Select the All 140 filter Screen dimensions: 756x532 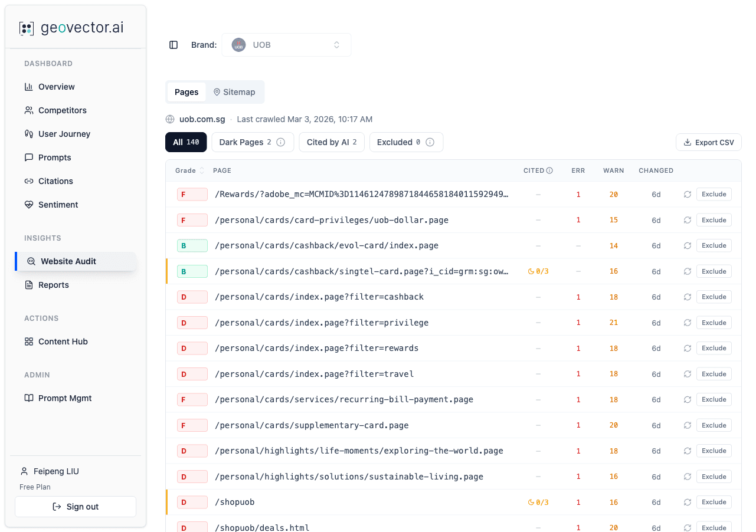[186, 142]
